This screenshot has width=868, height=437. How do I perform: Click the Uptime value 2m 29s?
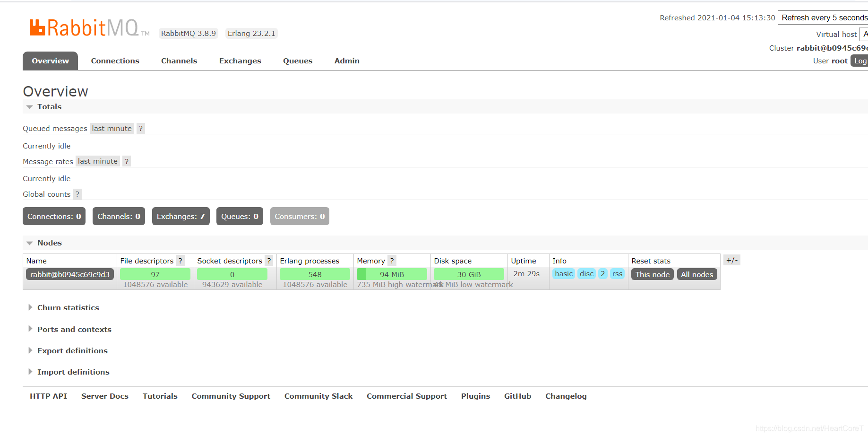tap(526, 274)
